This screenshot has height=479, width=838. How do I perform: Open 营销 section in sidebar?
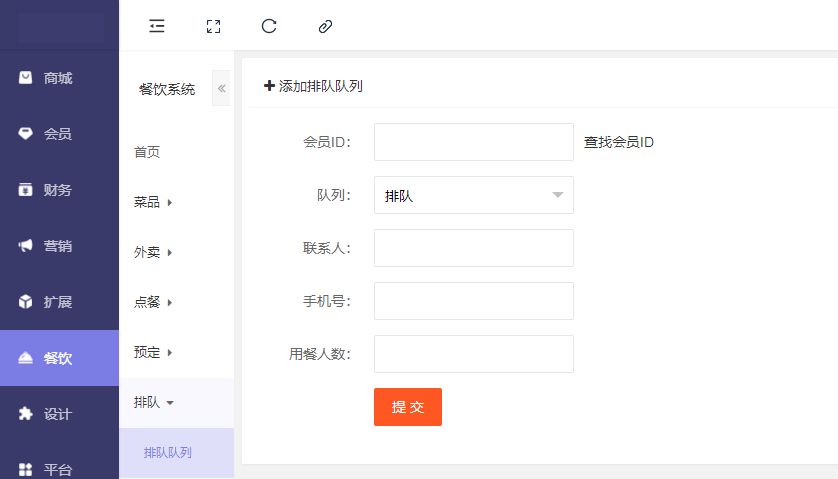pyautogui.click(x=58, y=246)
